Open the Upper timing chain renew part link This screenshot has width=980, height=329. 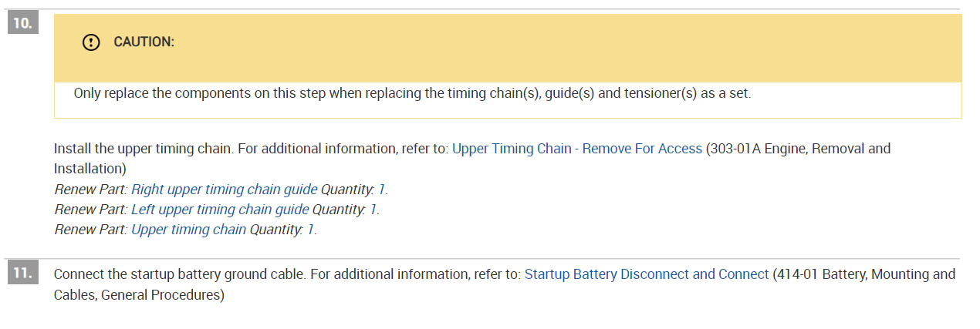click(x=189, y=230)
